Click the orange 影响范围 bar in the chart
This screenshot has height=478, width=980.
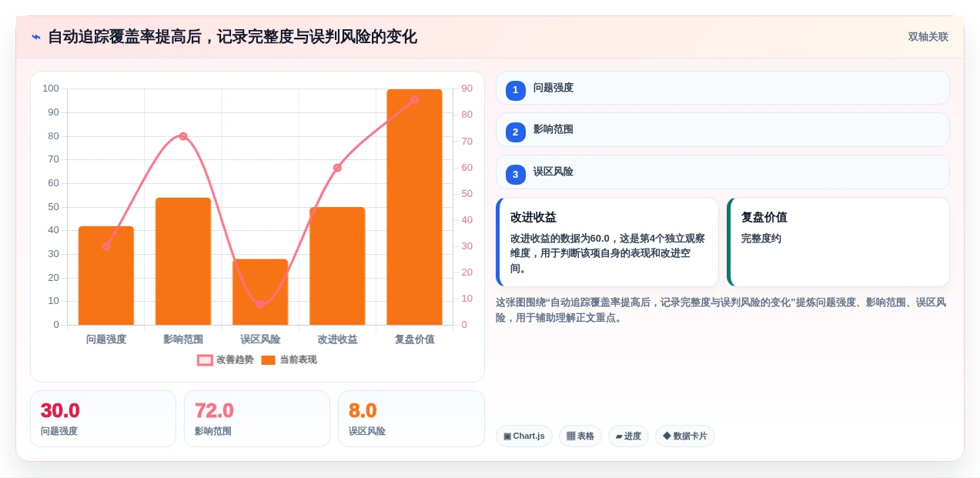point(183,262)
